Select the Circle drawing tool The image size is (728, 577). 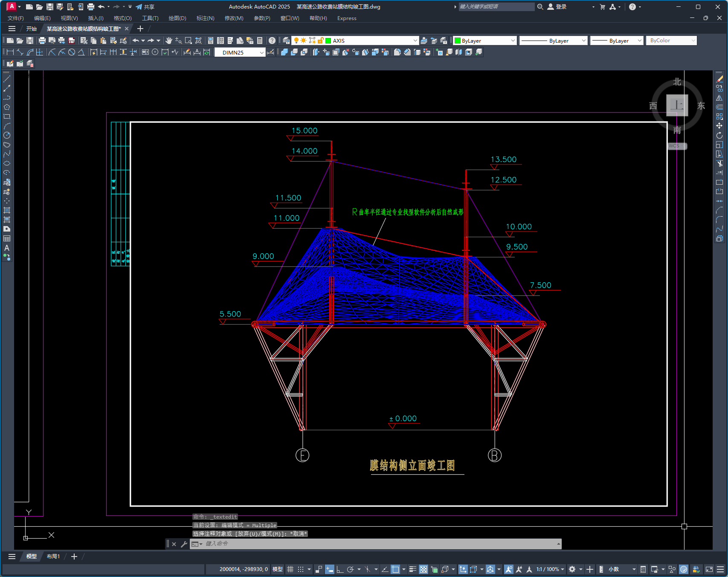[x=7, y=135]
